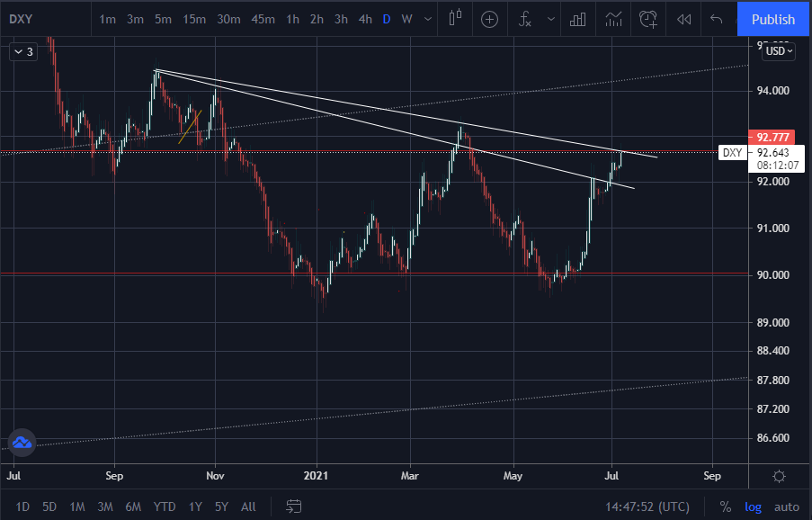
Task: Select the 2h timeframe
Action: [x=317, y=19]
